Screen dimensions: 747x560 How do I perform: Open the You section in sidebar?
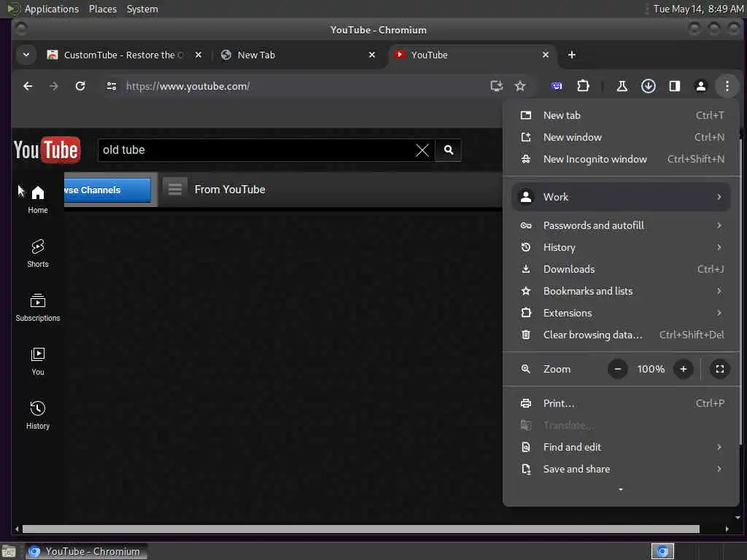pyautogui.click(x=38, y=362)
